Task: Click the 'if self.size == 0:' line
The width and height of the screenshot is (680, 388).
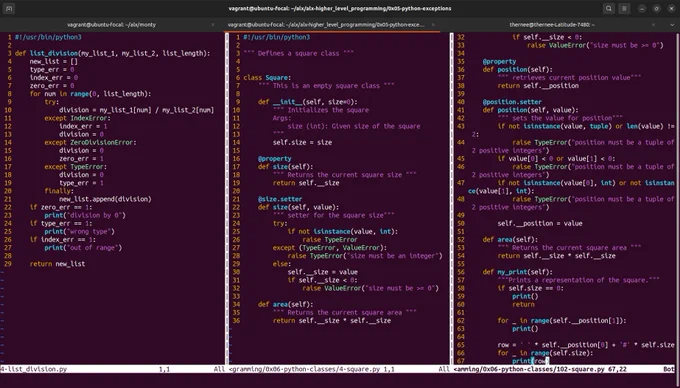Action: [530, 288]
